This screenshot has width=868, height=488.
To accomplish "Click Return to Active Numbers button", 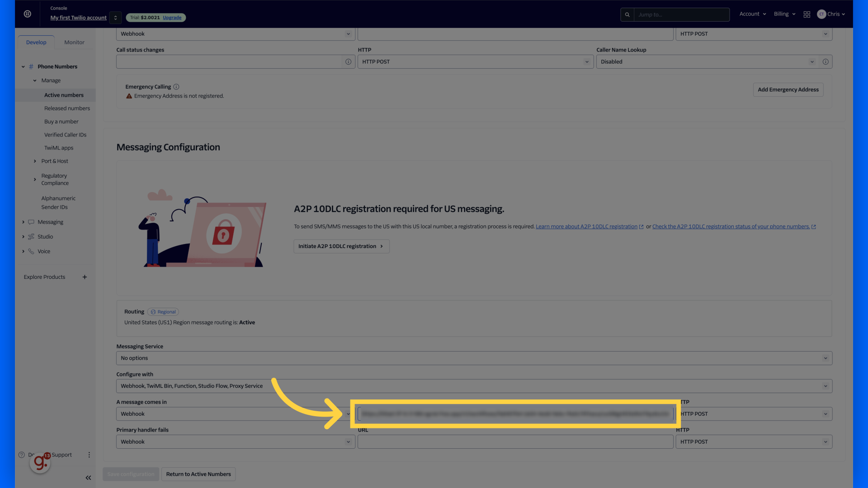I will pos(198,474).
